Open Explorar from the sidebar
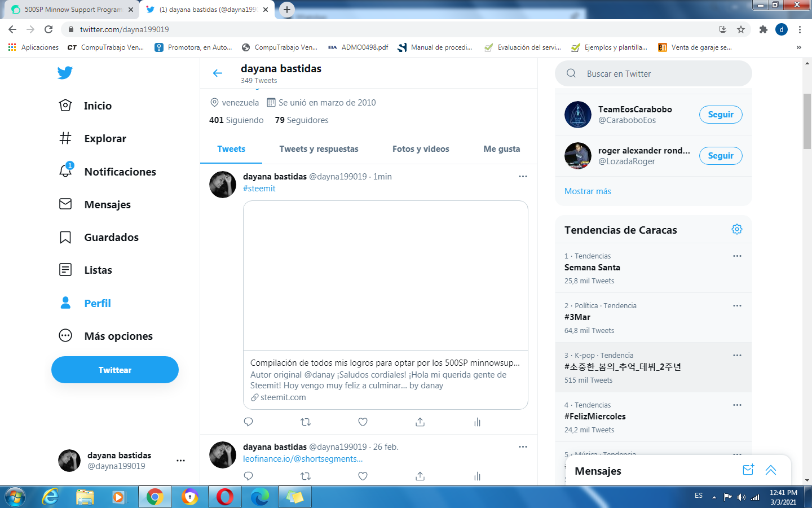Screen dimensions: 812x508 pyautogui.click(x=93, y=138)
